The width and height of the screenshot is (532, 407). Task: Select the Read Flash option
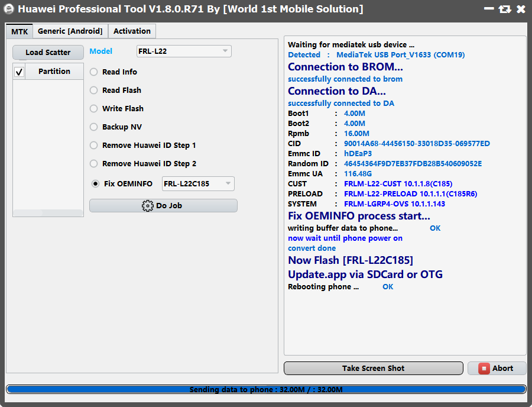pyautogui.click(x=93, y=91)
